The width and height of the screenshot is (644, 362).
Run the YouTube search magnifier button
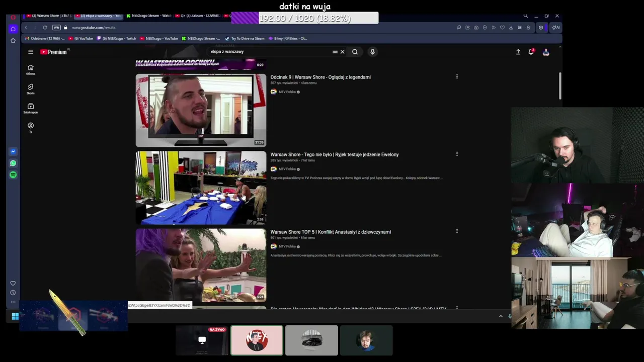pos(355,52)
